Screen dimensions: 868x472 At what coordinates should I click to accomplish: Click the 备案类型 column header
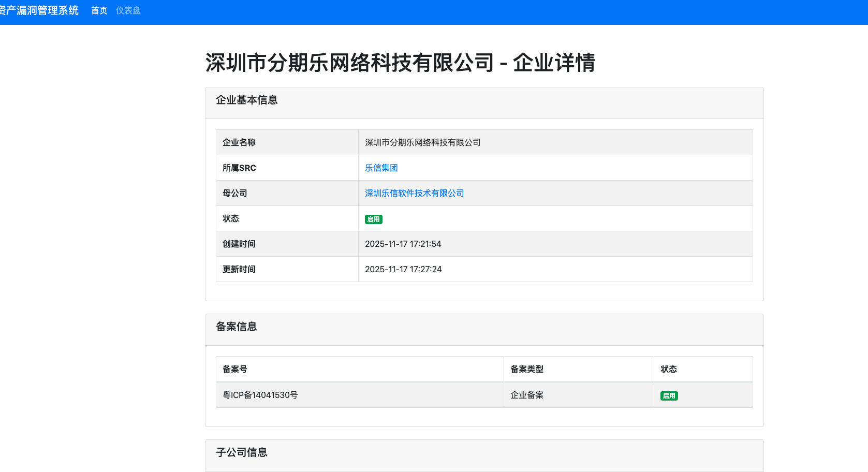point(526,369)
